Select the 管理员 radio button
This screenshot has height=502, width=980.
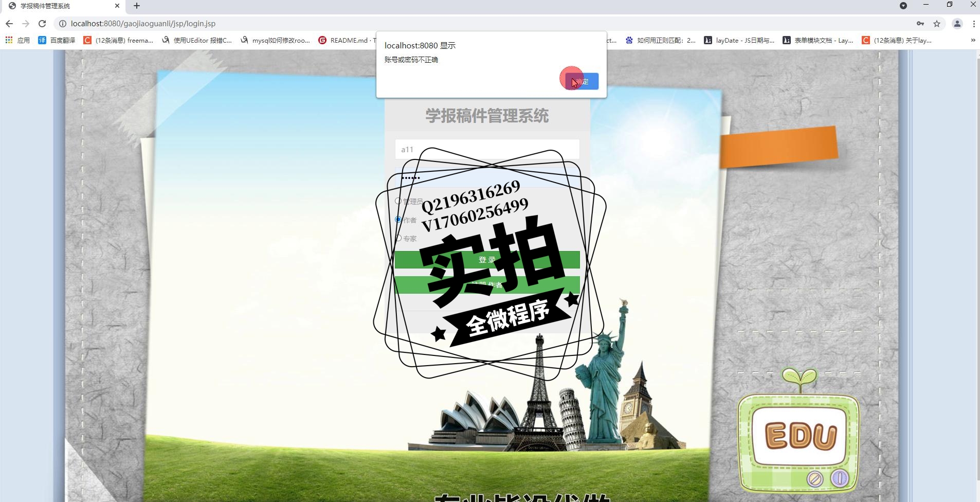[x=398, y=201]
